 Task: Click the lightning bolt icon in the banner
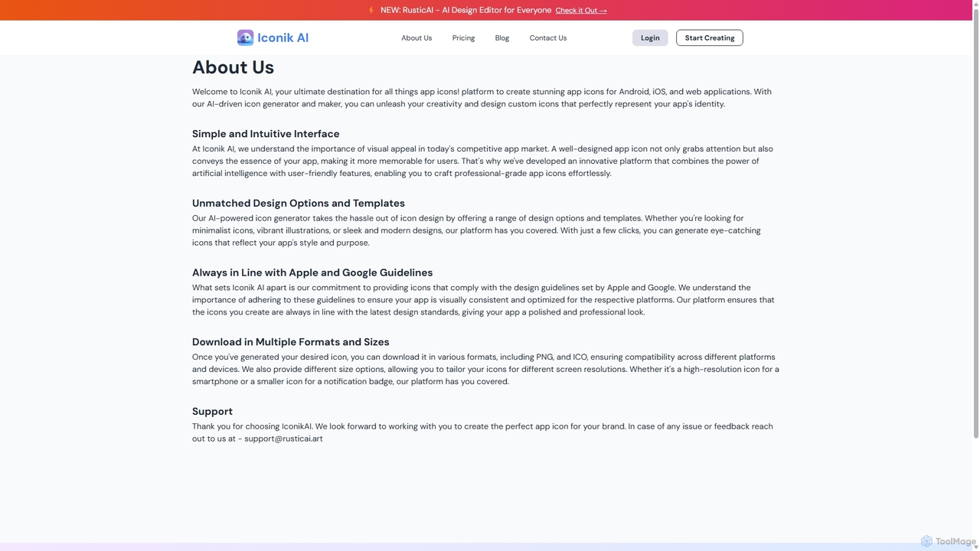coord(371,10)
